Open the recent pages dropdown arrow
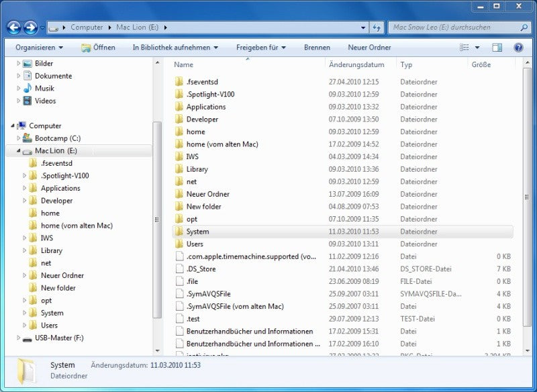537x392 pixels. tap(42, 28)
